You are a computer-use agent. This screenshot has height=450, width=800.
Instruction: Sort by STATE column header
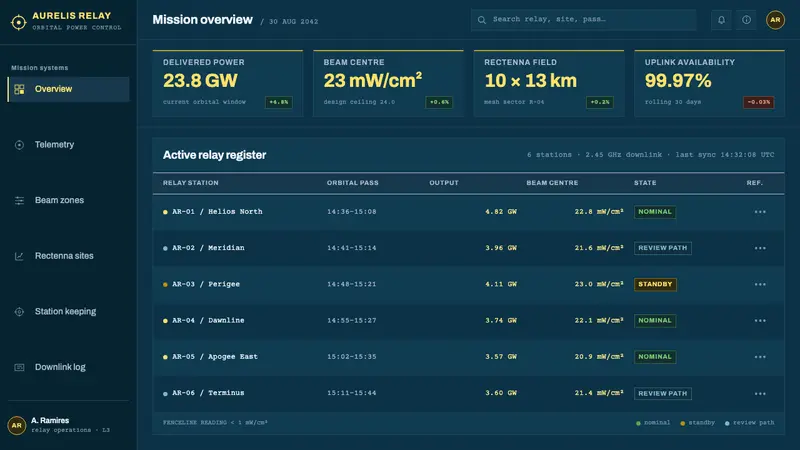point(645,183)
